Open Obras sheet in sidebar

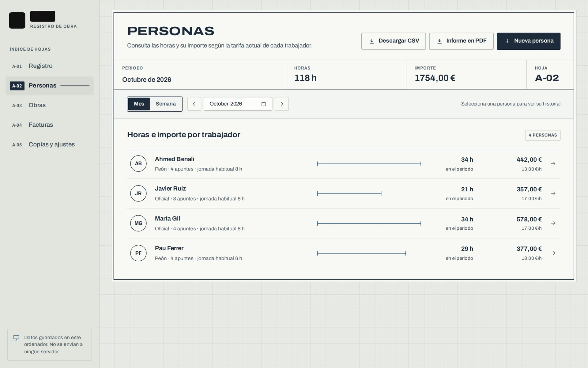[50, 105]
